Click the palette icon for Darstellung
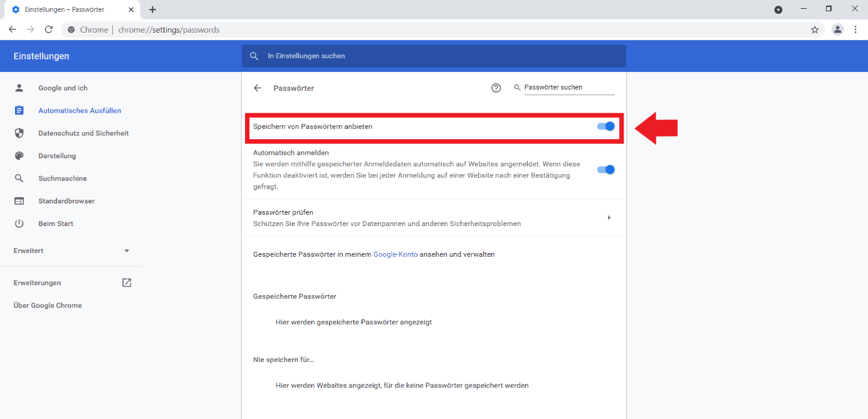 19,156
